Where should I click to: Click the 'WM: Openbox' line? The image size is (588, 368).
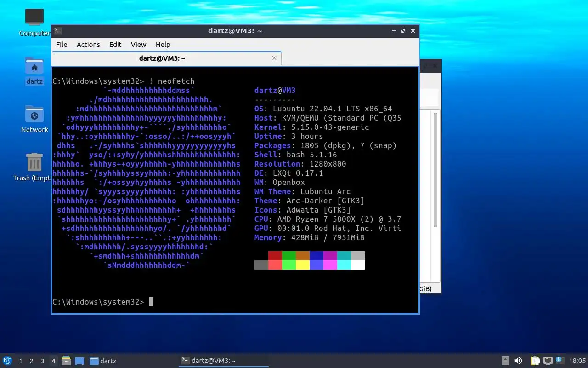click(280, 182)
